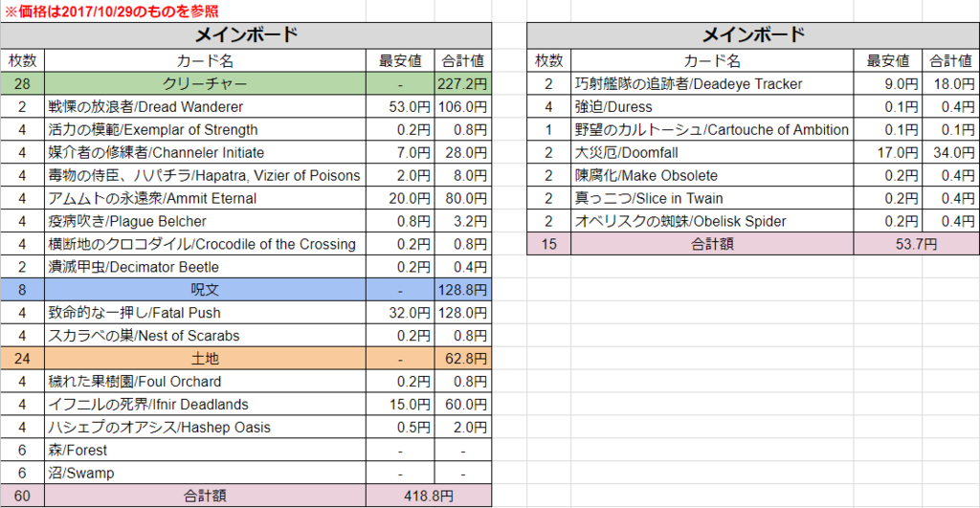Image resolution: width=980 pixels, height=508 pixels.
Task: Select the '62.8円' land total cell
Action: (x=463, y=359)
